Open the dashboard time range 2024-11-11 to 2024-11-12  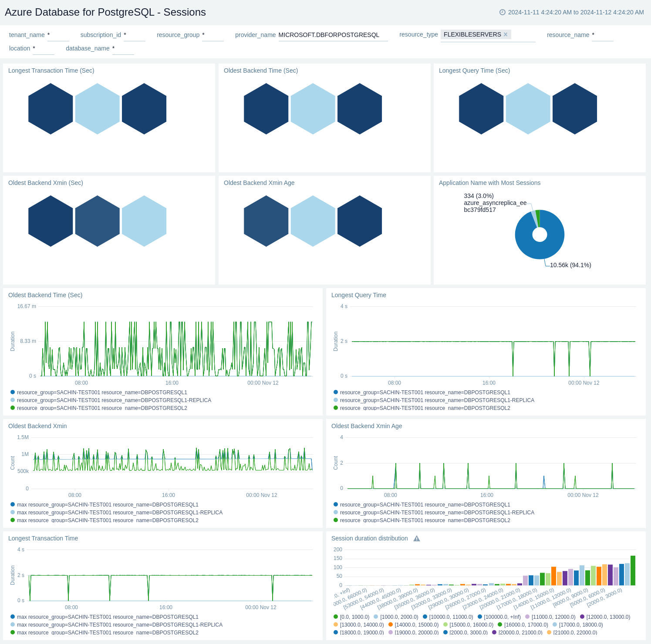coord(576,12)
